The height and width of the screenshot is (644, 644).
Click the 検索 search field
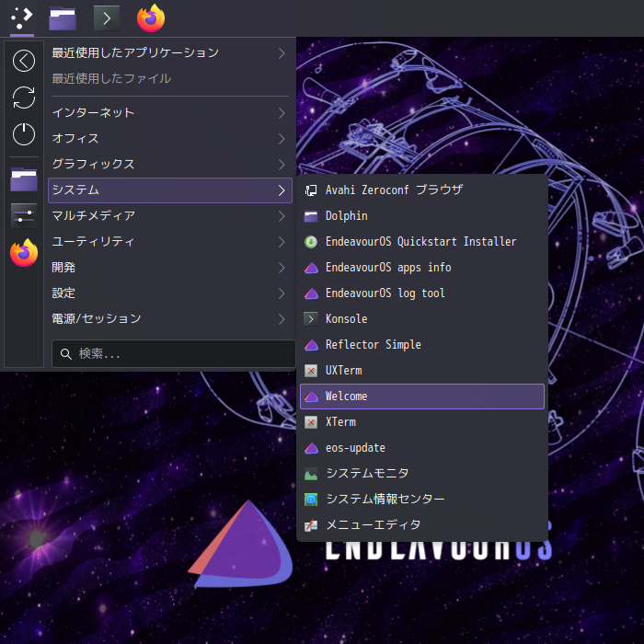pyautogui.click(x=173, y=353)
